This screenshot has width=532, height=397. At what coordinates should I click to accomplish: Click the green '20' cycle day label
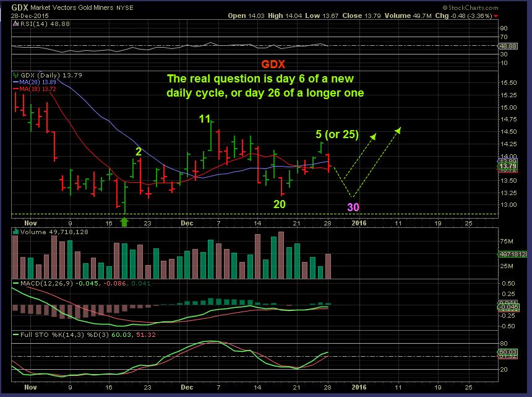(280, 204)
